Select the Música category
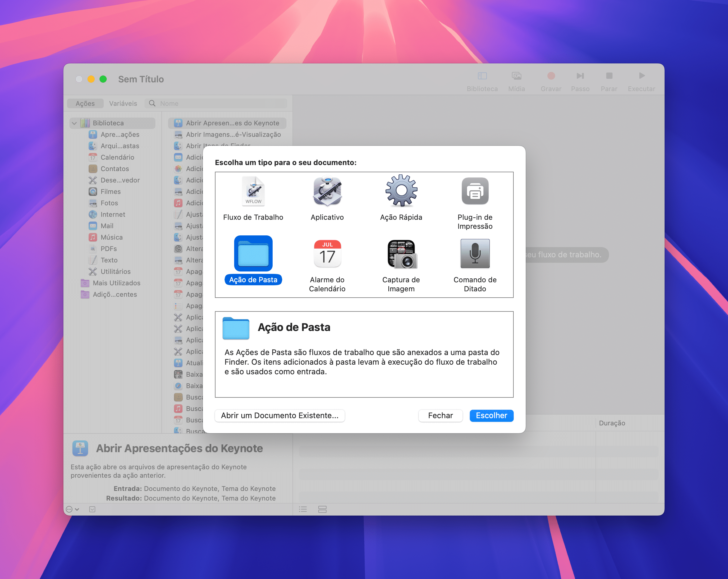 (105, 237)
